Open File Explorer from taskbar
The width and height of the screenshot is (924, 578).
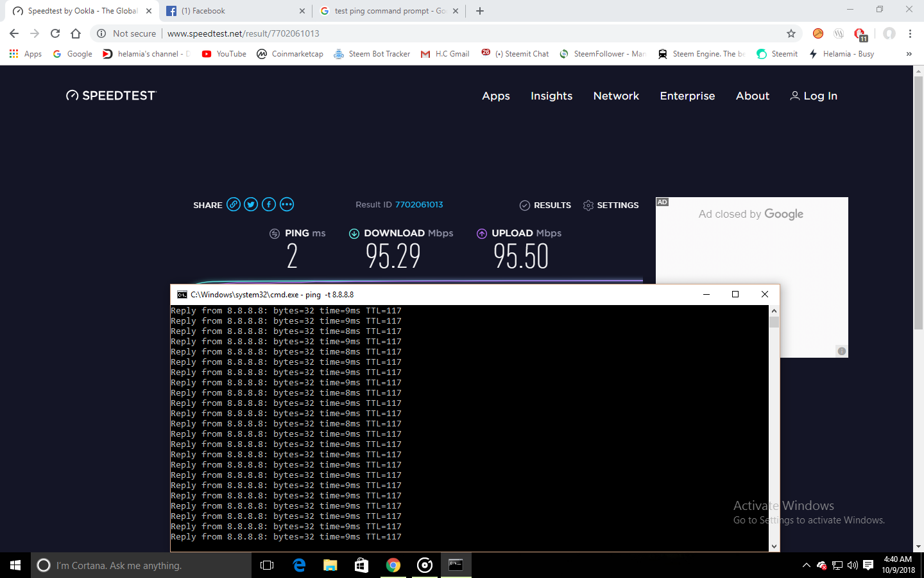coord(330,565)
